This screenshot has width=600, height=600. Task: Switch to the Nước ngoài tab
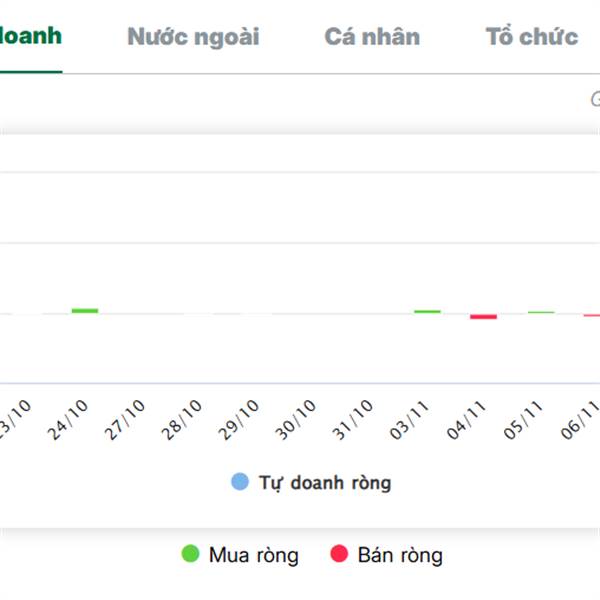pyautogui.click(x=193, y=38)
